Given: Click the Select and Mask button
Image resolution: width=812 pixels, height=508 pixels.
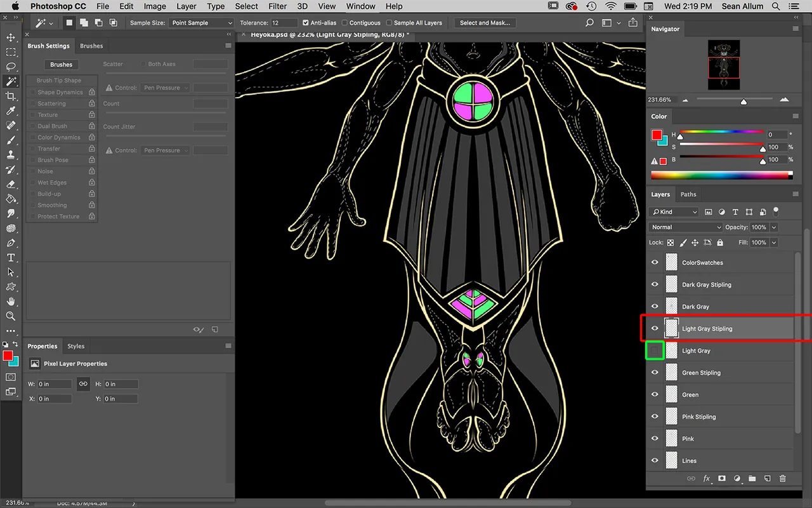Looking at the screenshot, I should 485,23.
